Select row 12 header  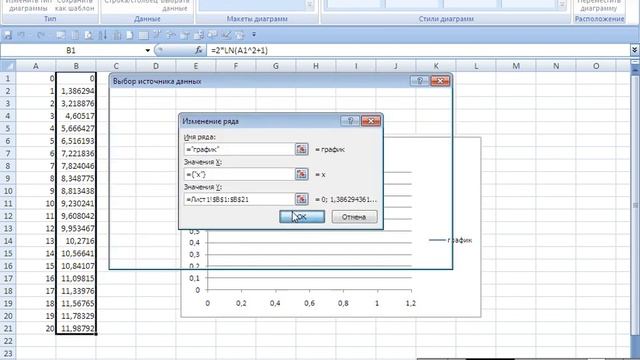point(8,216)
